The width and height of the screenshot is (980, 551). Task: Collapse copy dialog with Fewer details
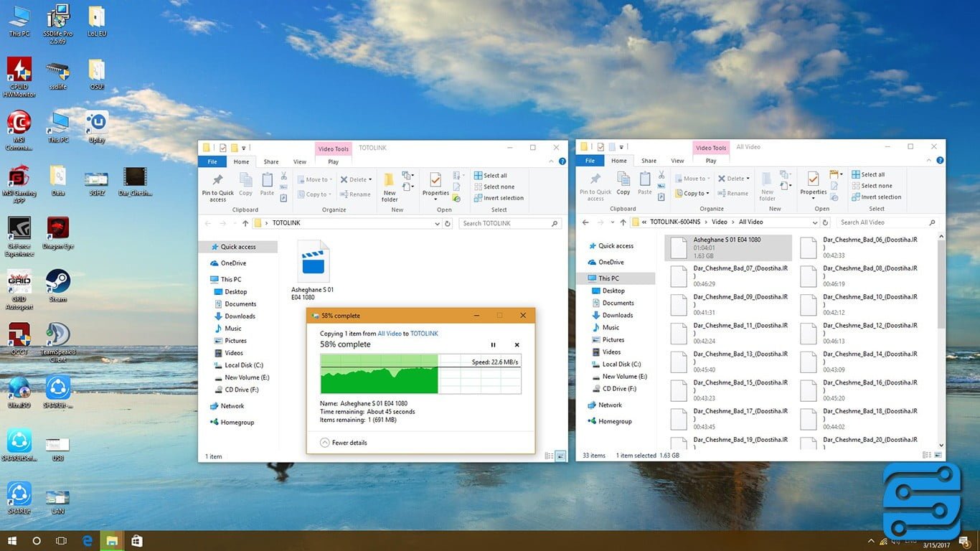tap(344, 443)
